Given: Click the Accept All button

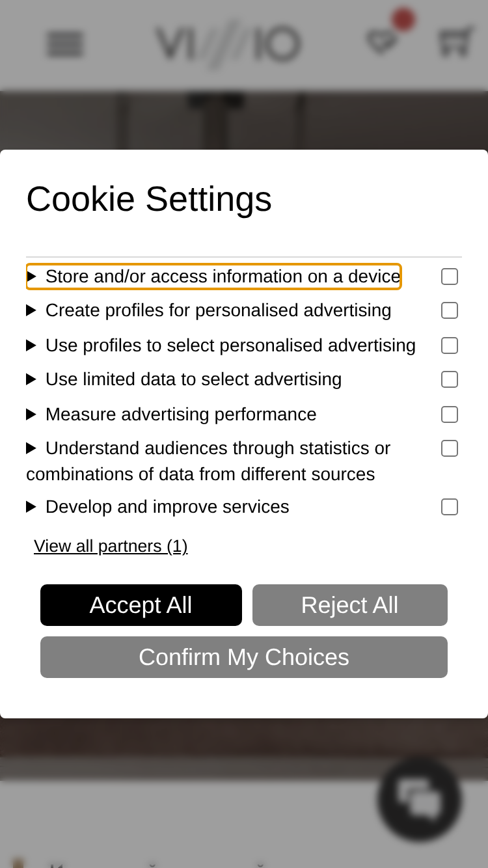Looking at the screenshot, I should [141, 605].
